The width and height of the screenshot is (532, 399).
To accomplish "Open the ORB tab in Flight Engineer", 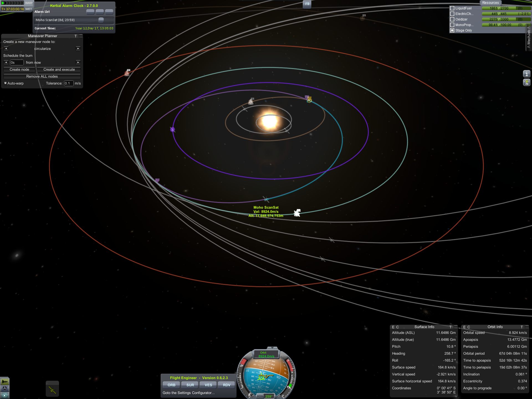I will (x=172, y=385).
